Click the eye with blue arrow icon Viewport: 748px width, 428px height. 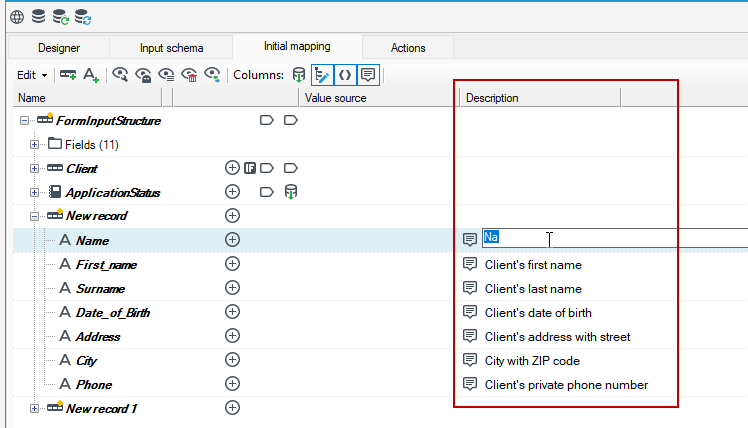[212, 75]
